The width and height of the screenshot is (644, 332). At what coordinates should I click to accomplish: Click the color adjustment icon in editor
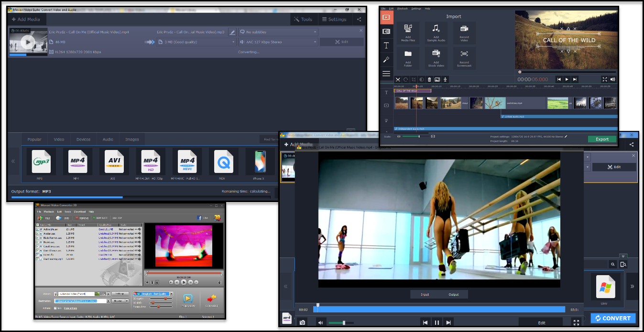[422, 79]
